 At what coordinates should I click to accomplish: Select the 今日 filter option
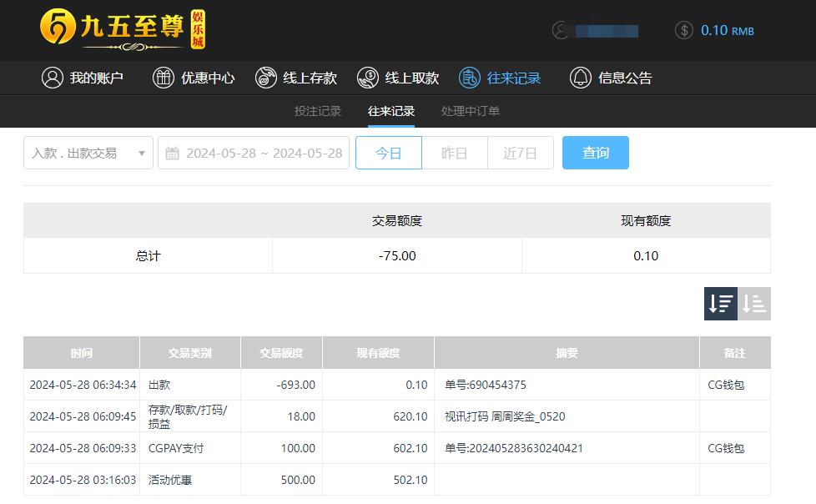[x=389, y=153]
